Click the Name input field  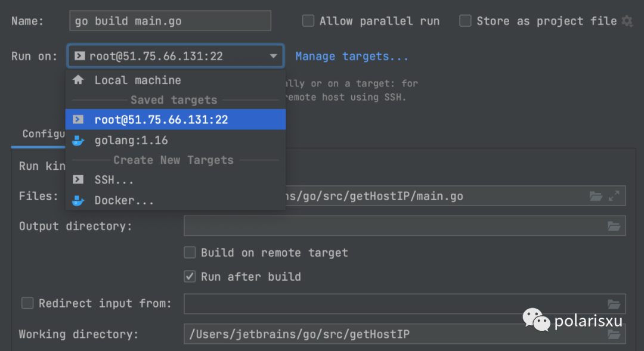(x=170, y=21)
